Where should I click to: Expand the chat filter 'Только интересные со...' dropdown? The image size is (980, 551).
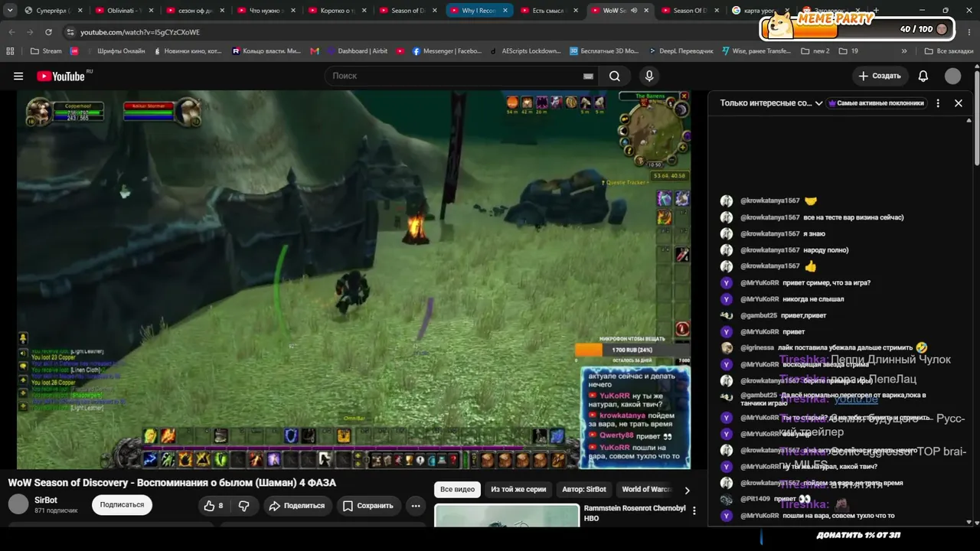pyautogui.click(x=771, y=103)
